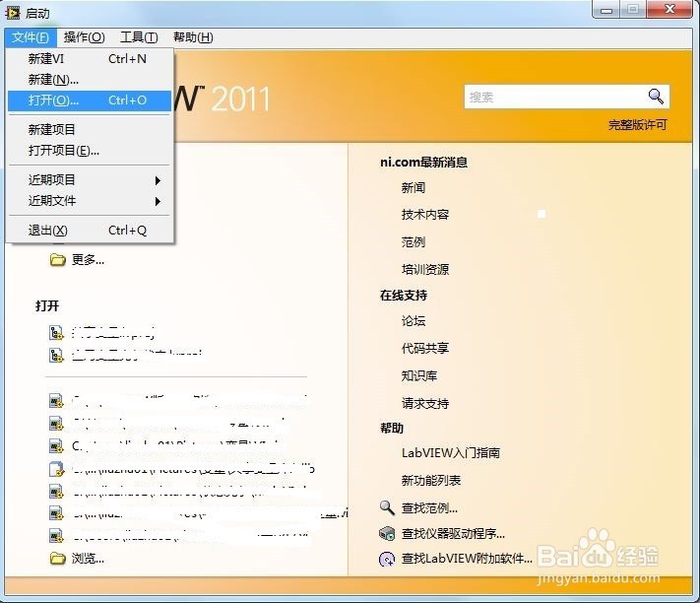This screenshot has width=700, height=603.
Task: Open the 知识库 link
Action: (419, 375)
